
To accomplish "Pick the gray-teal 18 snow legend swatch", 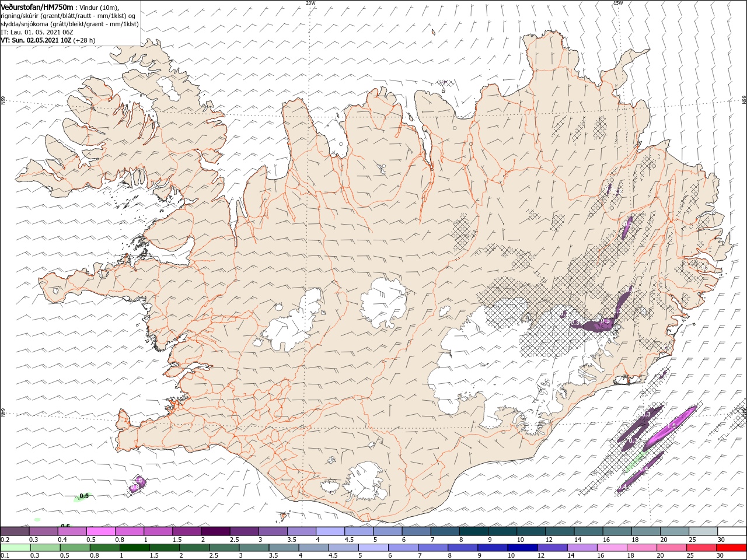I will pos(645,531).
